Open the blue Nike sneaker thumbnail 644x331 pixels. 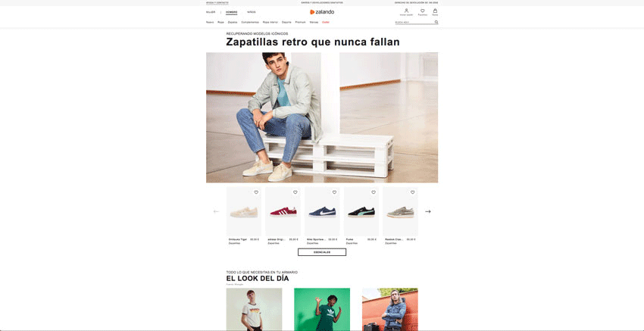[x=322, y=211]
